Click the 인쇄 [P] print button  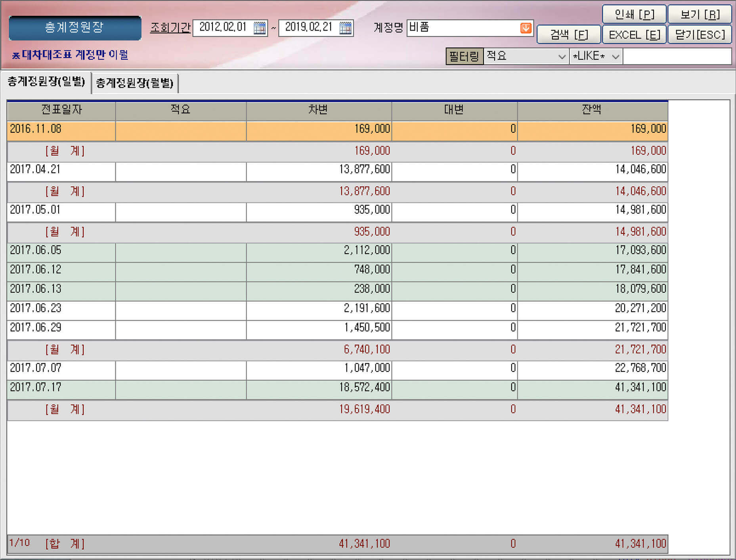click(634, 15)
